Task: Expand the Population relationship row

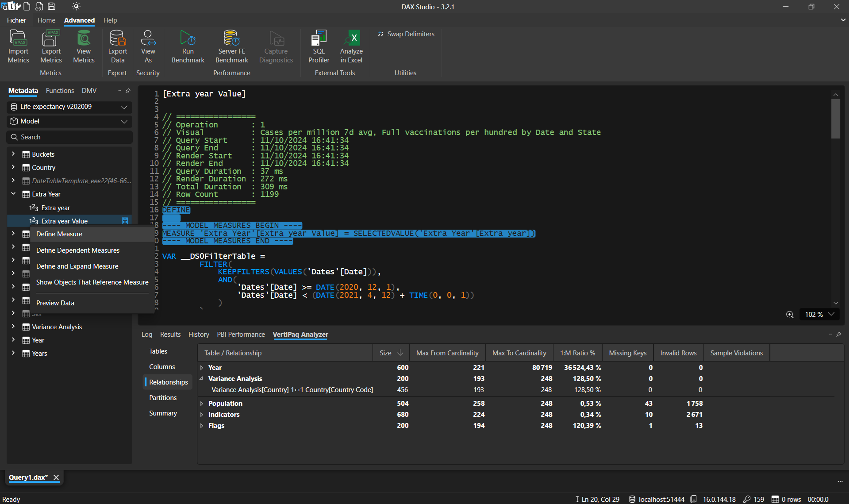Action: pyautogui.click(x=202, y=404)
